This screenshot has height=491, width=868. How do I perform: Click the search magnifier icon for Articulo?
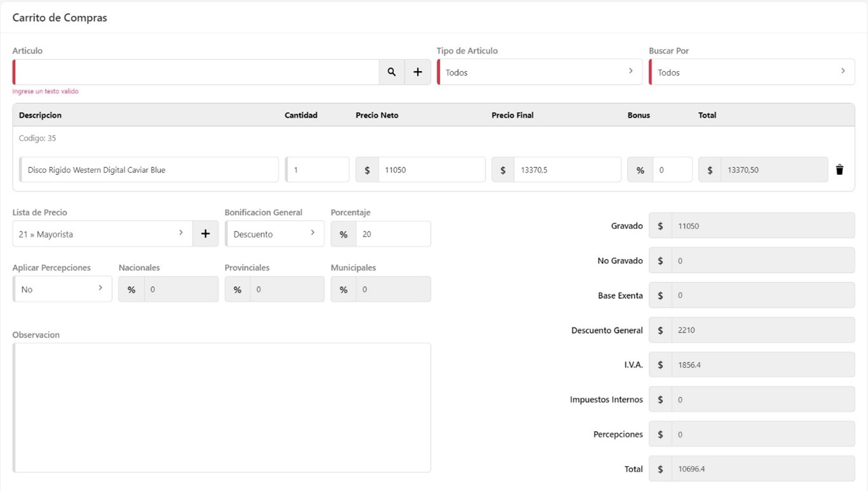391,73
